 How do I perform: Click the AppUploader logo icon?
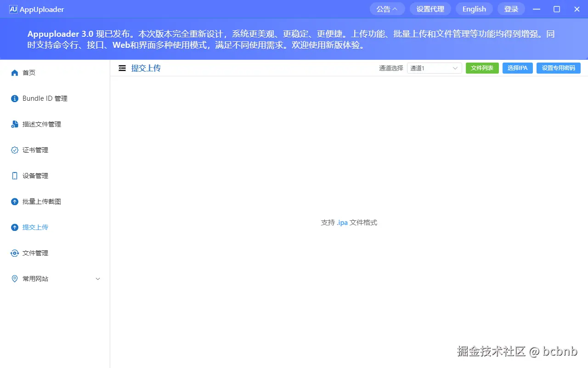point(13,9)
